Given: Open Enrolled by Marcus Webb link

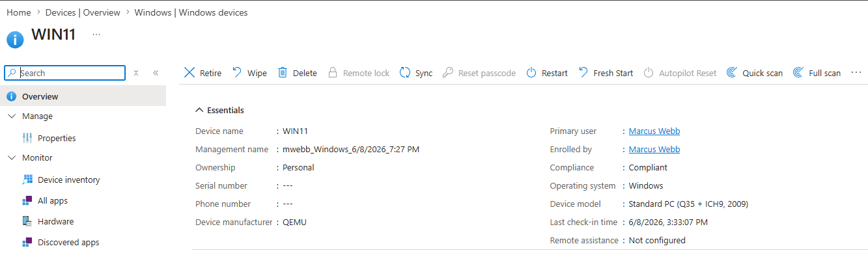Looking at the screenshot, I should tap(654, 149).
